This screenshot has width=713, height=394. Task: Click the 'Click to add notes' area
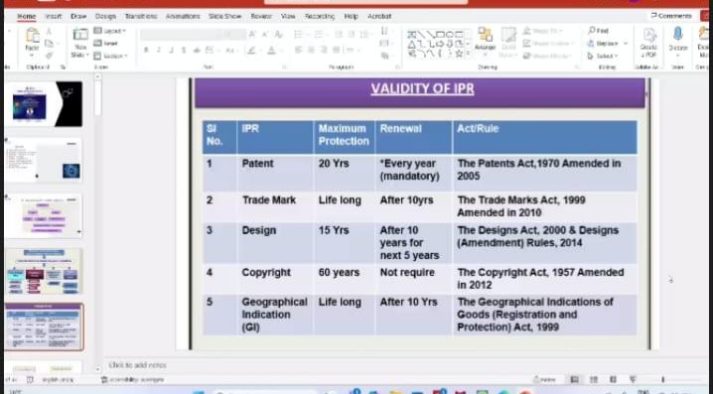coord(138,365)
